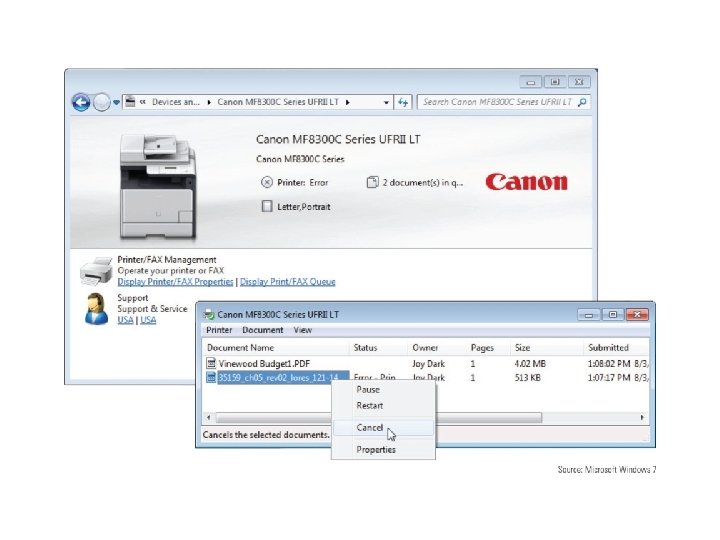The width and height of the screenshot is (720, 540).
Task: Click the 1:08:02 PM submitted time
Action: click(609, 364)
